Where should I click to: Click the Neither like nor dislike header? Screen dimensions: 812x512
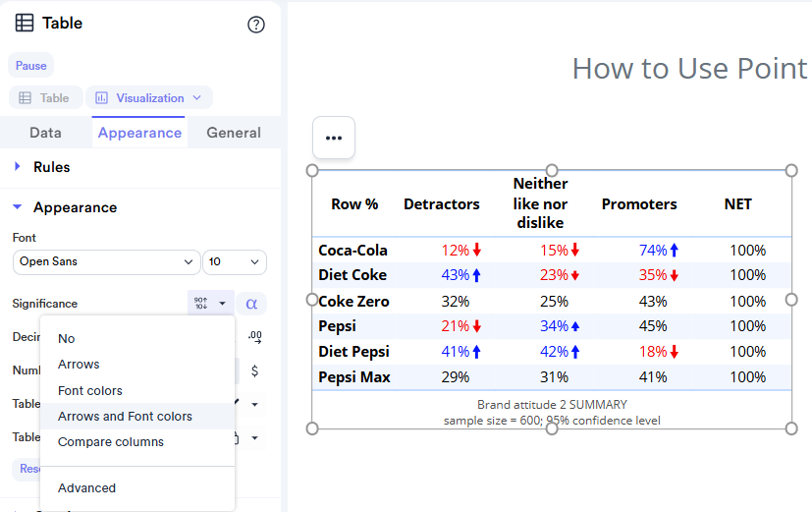pyautogui.click(x=540, y=203)
